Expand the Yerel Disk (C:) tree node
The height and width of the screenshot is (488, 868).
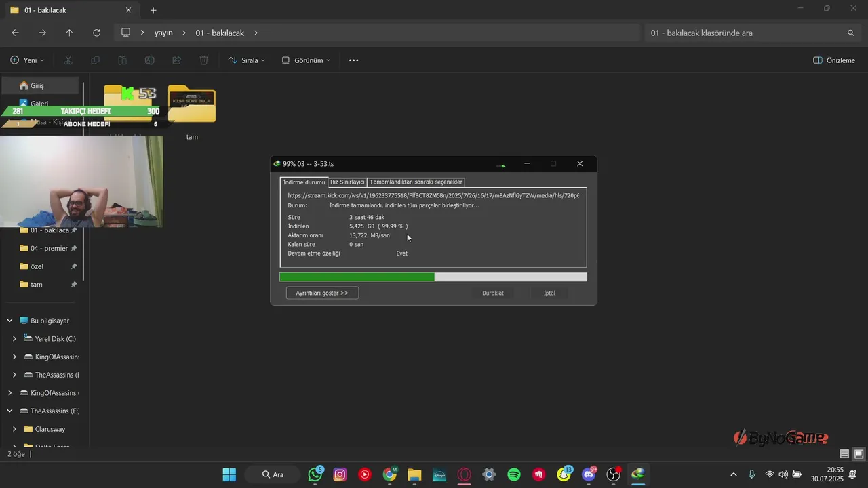(x=15, y=339)
